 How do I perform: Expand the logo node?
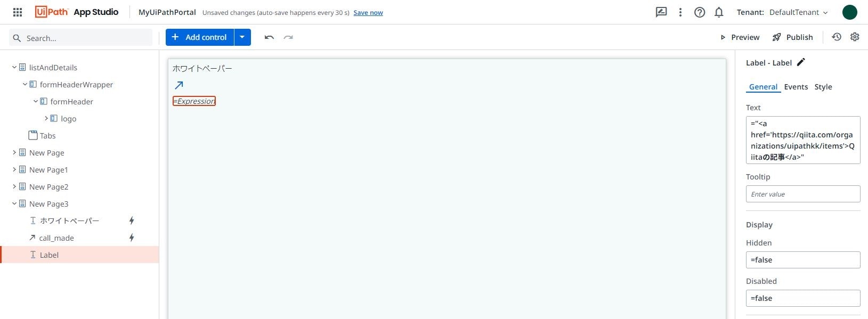[46, 119]
